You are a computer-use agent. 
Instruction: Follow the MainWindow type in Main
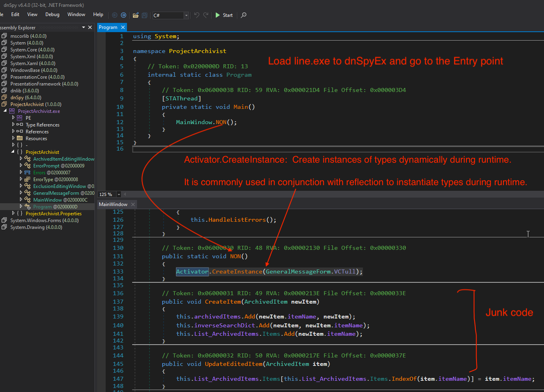coord(194,122)
